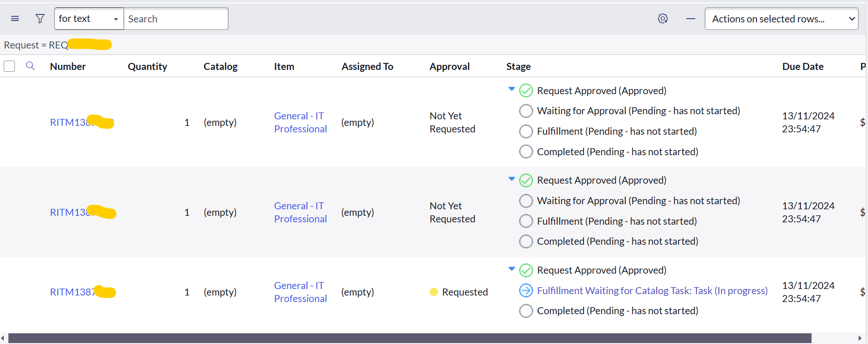
Task: Open 'Actions on selected rows...' dropdown
Action: (x=781, y=19)
